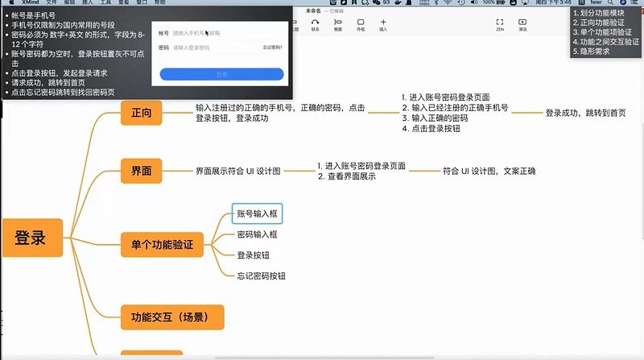Click the blue 登录 button in mockup
This screenshot has width=644, height=360.
pyautogui.click(x=222, y=74)
